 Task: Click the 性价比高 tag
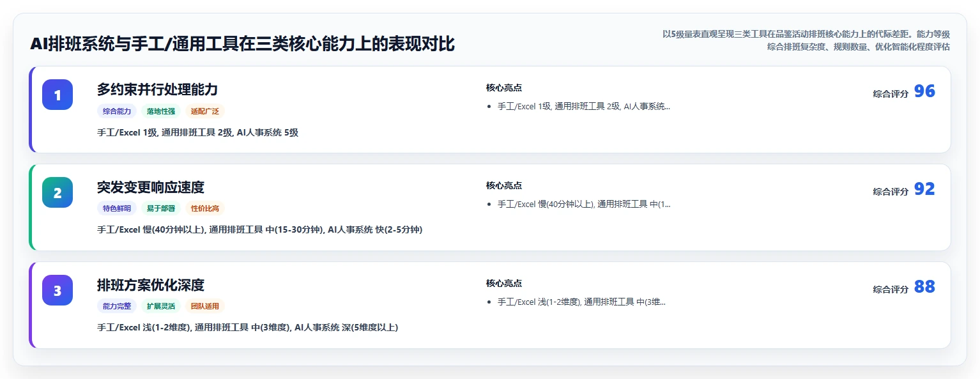[x=205, y=208]
